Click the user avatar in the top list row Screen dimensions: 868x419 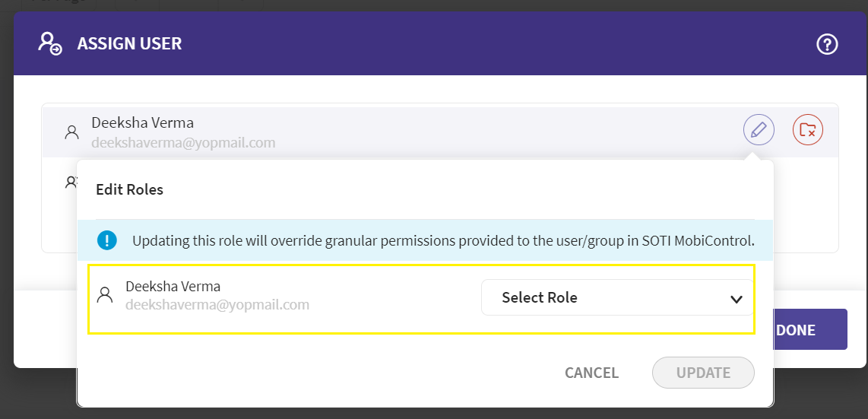pos(72,132)
